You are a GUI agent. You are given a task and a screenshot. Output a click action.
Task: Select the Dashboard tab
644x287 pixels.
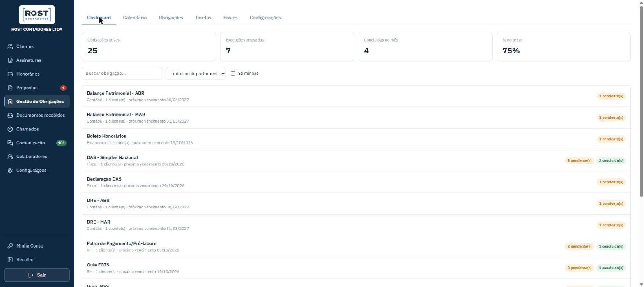pos(99,18)
